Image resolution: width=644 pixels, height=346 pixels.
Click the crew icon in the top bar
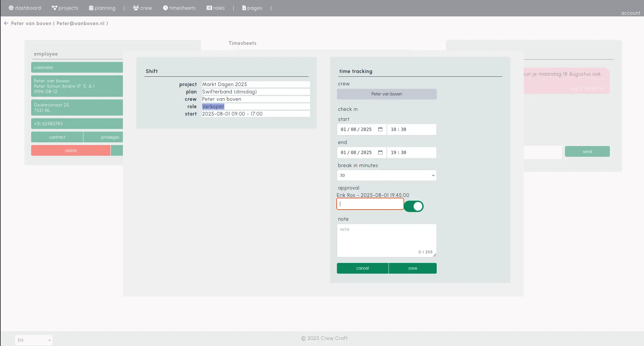[135, 8]
